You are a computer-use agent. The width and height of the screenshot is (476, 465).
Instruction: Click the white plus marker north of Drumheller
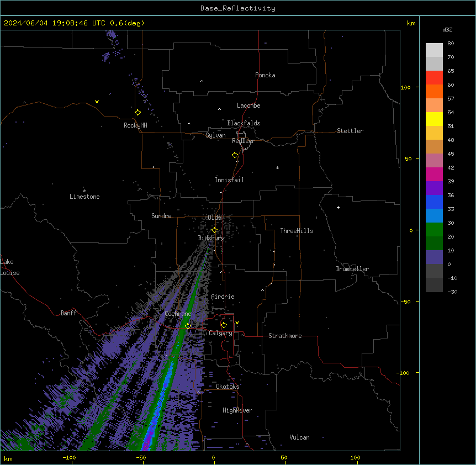pyautogui.click(x=338, y=207)
